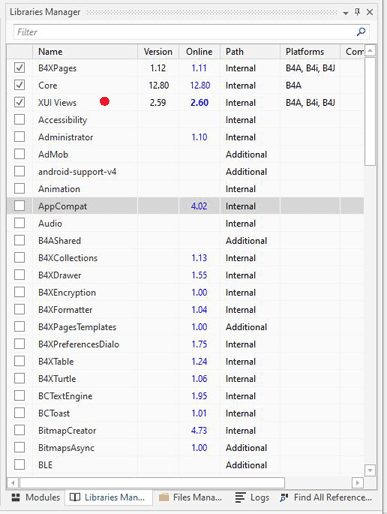The height and width of the screenshot is (514, 387).
Task: Click the list's scroll up arrow
Action: click(x=370, y=51)
